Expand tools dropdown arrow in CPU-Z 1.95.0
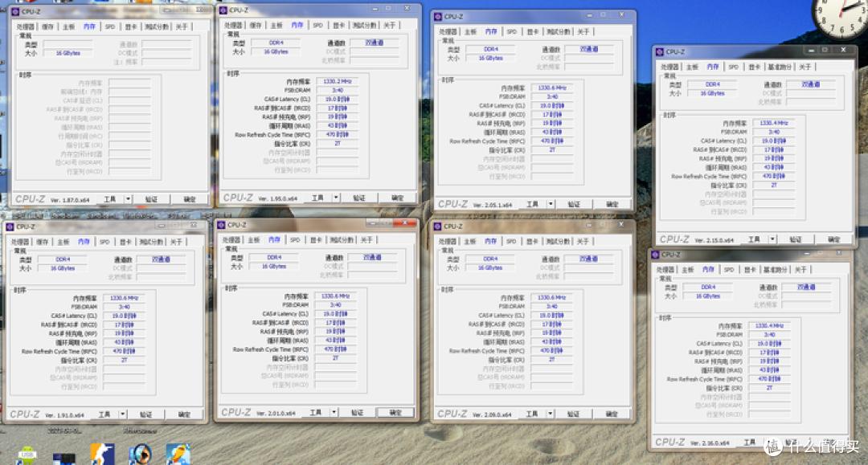Viewport: 868px width, 465px height. 336,198
